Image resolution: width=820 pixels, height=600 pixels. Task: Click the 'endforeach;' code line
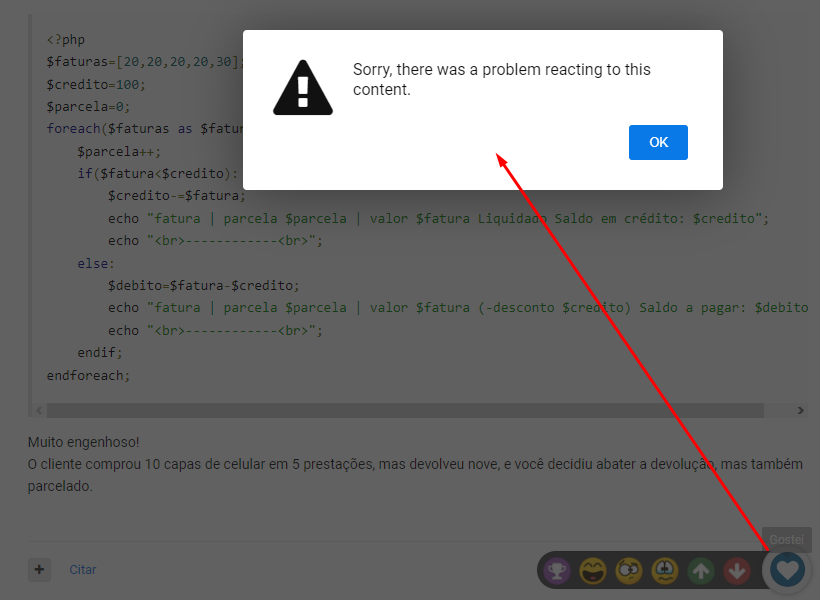coord(88,375)
